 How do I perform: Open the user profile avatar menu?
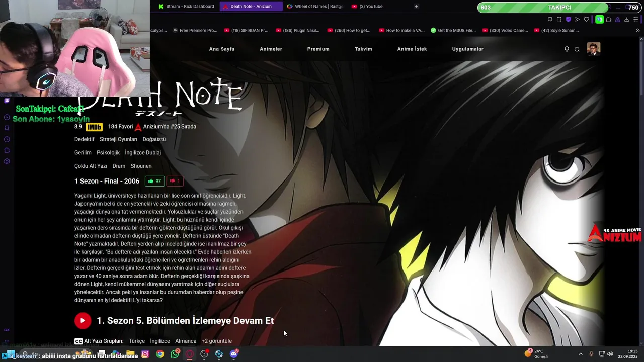pyautogui.click(x=594, y=49)
